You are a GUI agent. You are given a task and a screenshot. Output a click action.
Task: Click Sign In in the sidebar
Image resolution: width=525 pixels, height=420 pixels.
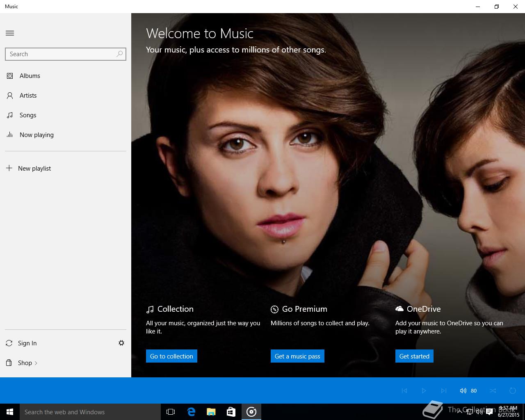click(x=27, y=343)
